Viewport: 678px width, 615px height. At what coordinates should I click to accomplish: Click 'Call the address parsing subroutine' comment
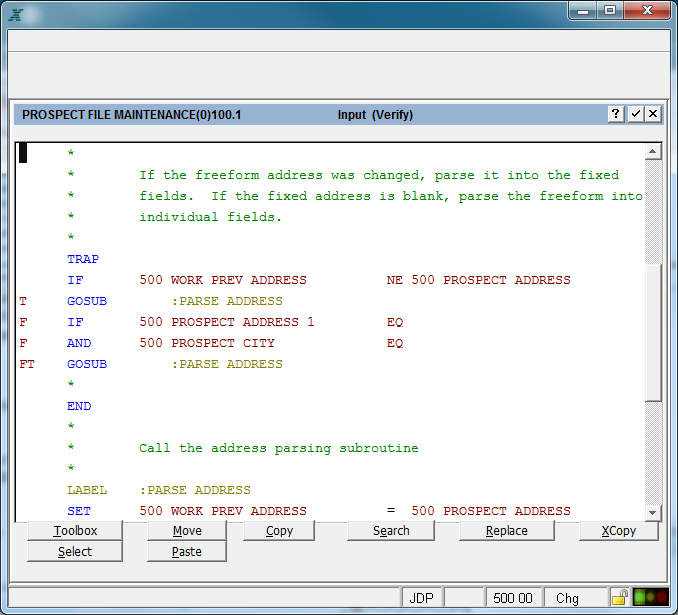click(278, 448)
